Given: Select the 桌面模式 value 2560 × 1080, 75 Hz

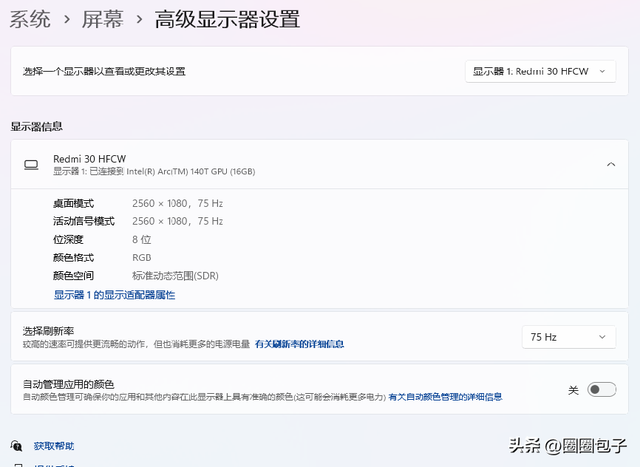Looking at the screenshot, I should (178, 203).
